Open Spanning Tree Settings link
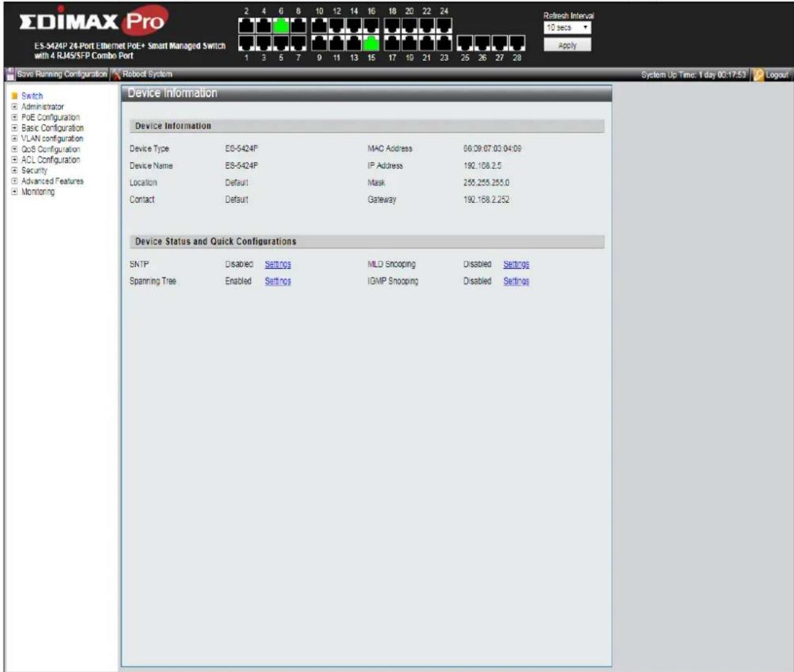Image resolution: width=794 pixels, height=672 pixels. click(278, 281)
